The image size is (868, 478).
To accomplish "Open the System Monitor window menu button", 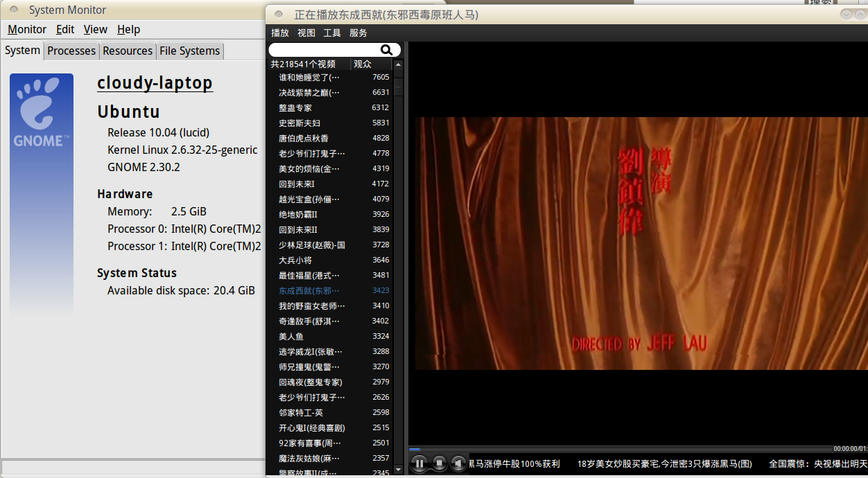I will (14, 10).
